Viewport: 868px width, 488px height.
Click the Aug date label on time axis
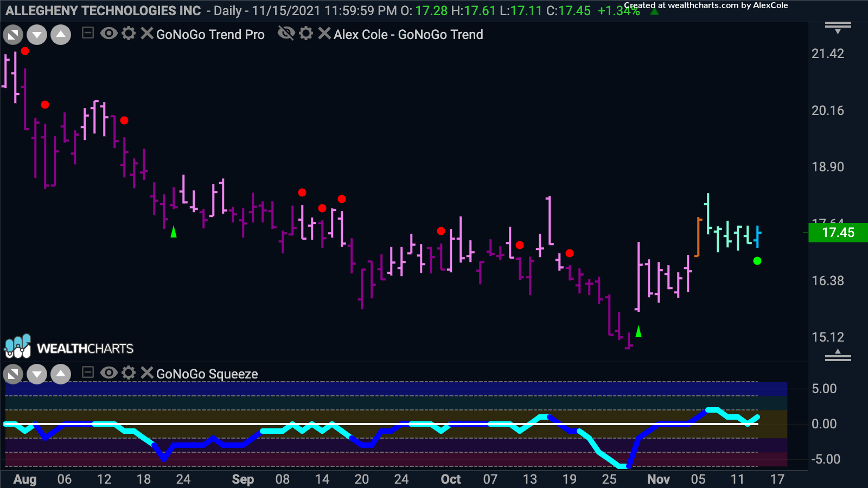25,479
